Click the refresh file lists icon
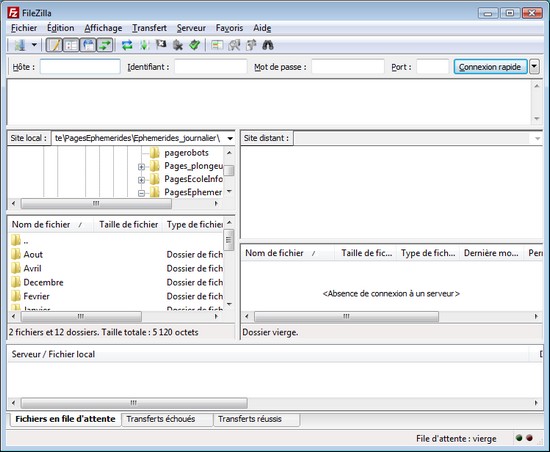Screen dimensions: 550x452 [x=127, y=45]
